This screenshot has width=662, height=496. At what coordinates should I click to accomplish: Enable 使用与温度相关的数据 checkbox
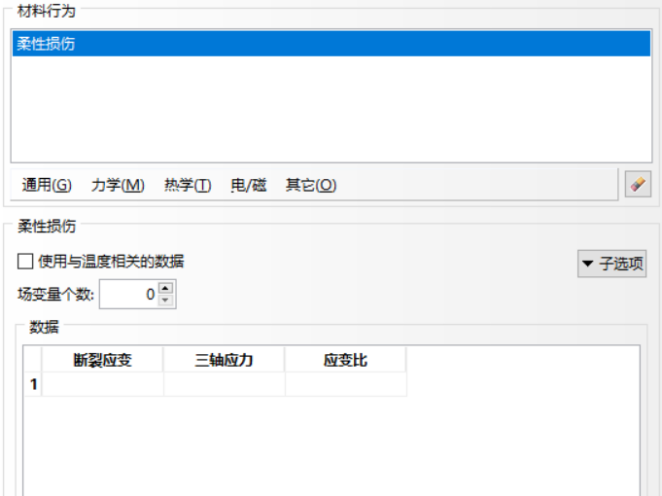point(26,262)
